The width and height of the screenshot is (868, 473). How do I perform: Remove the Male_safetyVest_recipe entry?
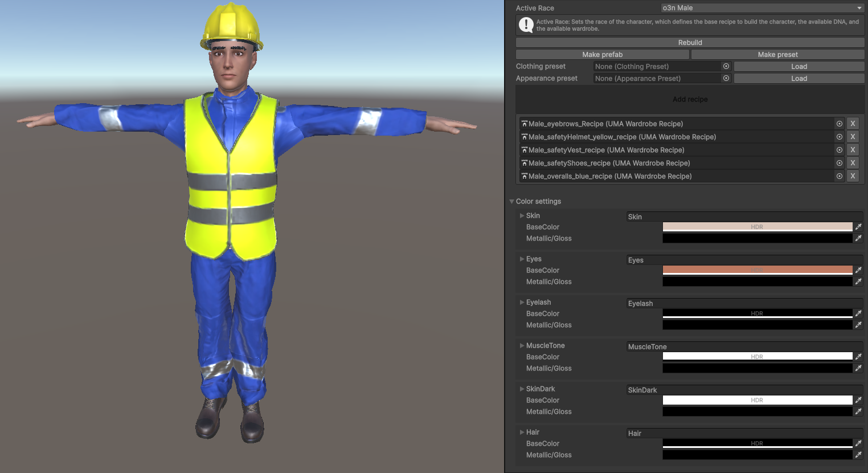pos(853,150)
